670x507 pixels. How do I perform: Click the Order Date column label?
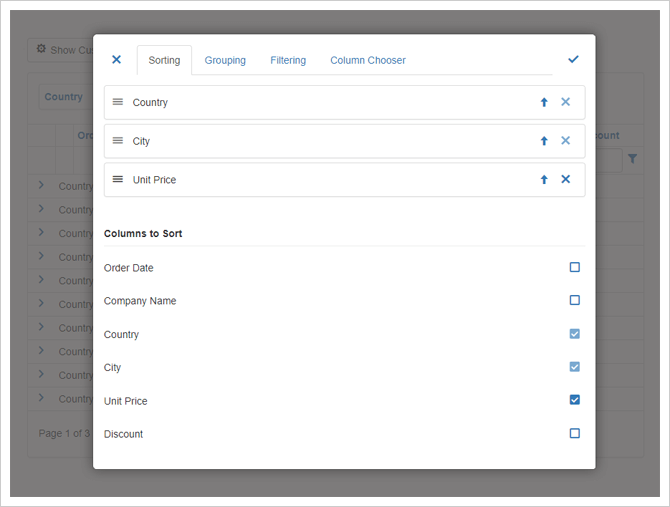(x=129, y=268)
